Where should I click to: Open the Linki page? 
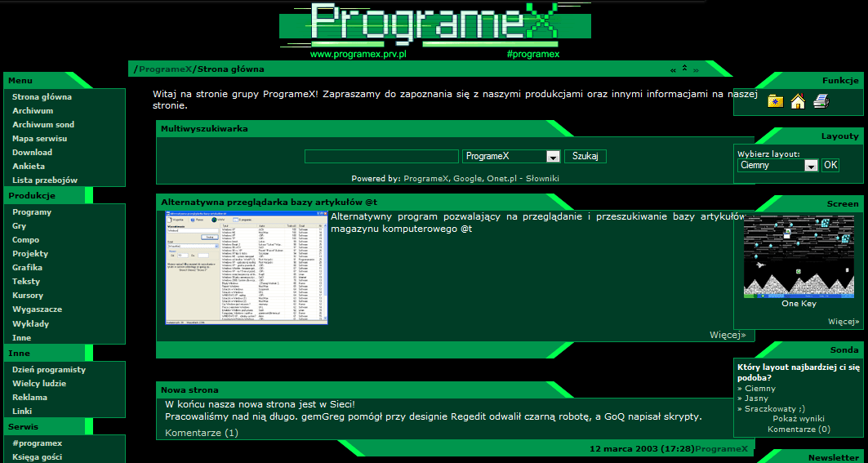click(x=22, y=411)
